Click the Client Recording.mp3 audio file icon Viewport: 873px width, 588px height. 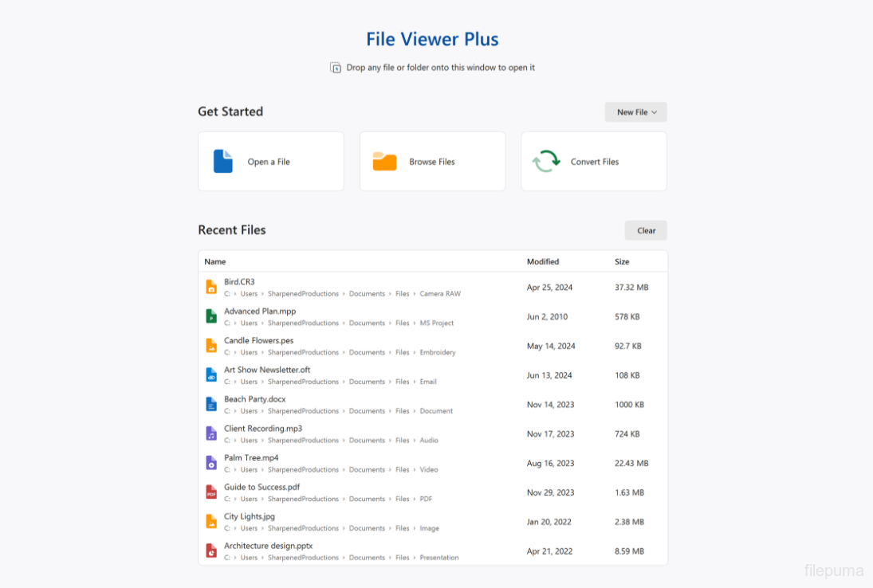pyautogui.click(x=211, y=433)
